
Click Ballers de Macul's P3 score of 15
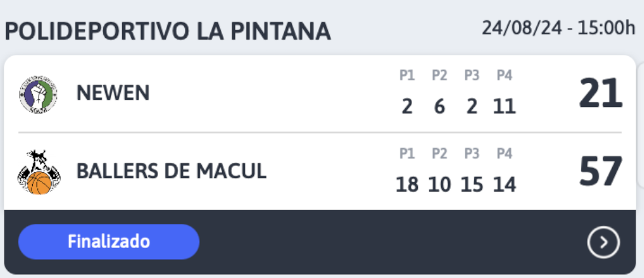472,185
